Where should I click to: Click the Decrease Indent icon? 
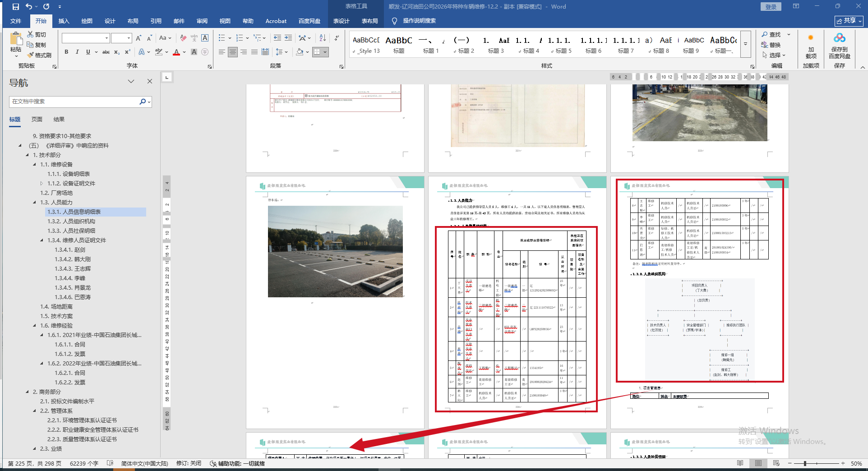277,38
